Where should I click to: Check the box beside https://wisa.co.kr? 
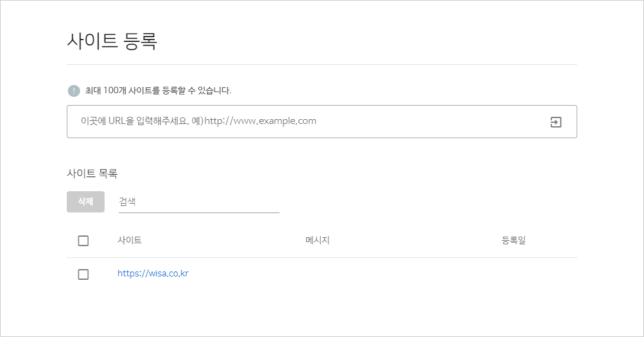point(83,274)
